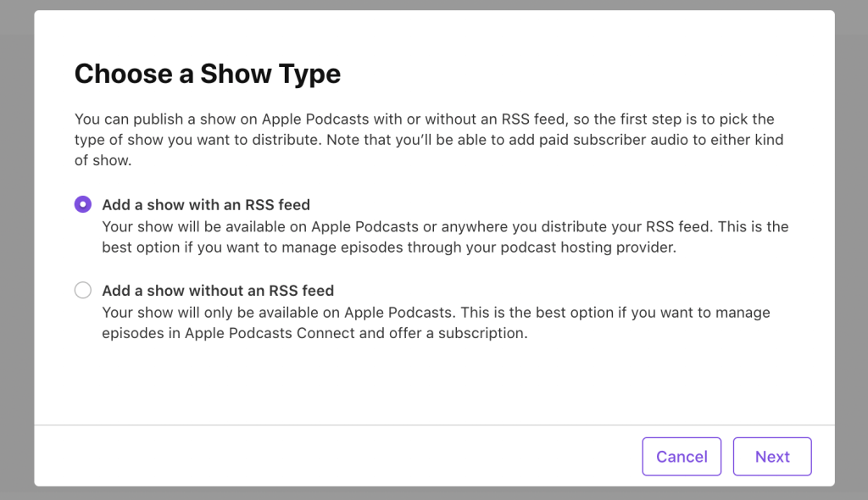
Task: Confirm the show type choice with Next
Action: pyautogui.click(x=771, y=456)
